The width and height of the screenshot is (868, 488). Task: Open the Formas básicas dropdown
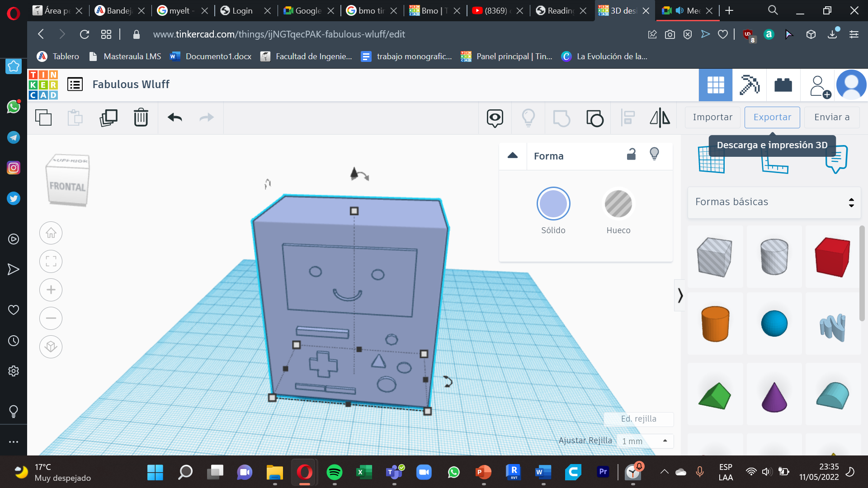774,202
